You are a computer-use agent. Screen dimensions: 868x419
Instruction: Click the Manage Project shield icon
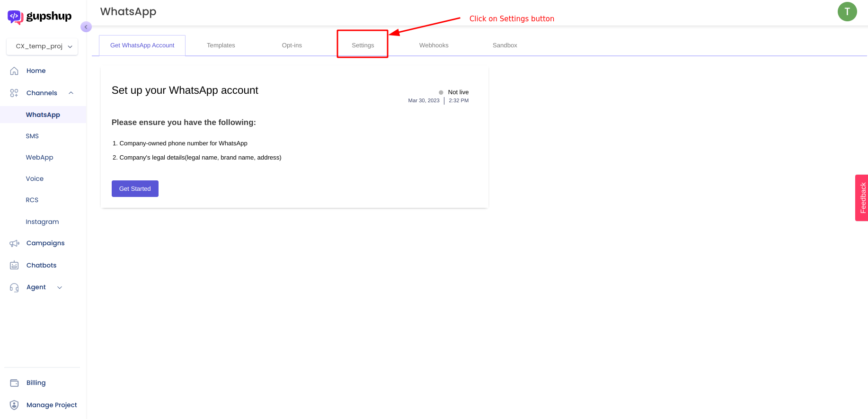coord(14,405)
